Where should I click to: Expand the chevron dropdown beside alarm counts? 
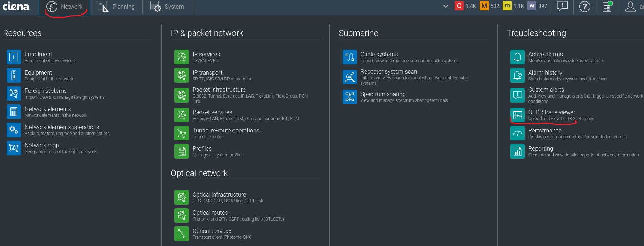pos(446,7)
